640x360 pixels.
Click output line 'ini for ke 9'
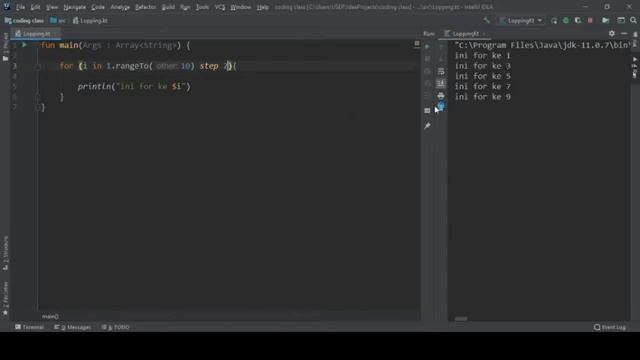(x=482, y=97)
